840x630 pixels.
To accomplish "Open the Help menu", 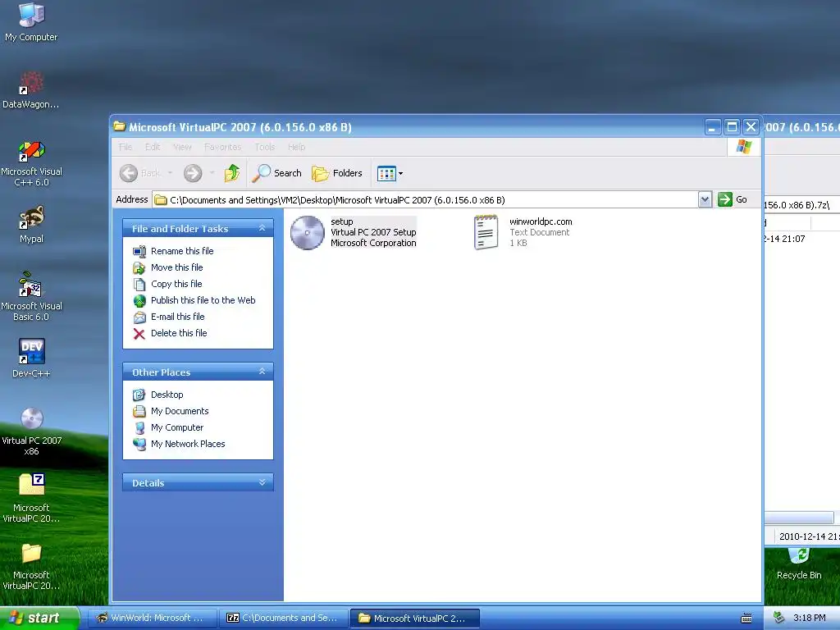I will point(297,147).
